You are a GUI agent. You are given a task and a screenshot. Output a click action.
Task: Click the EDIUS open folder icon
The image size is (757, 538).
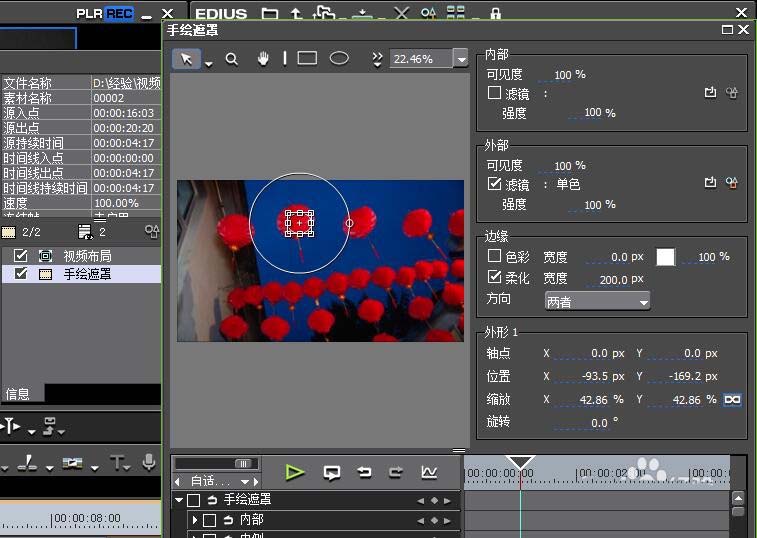coord(269,14)
